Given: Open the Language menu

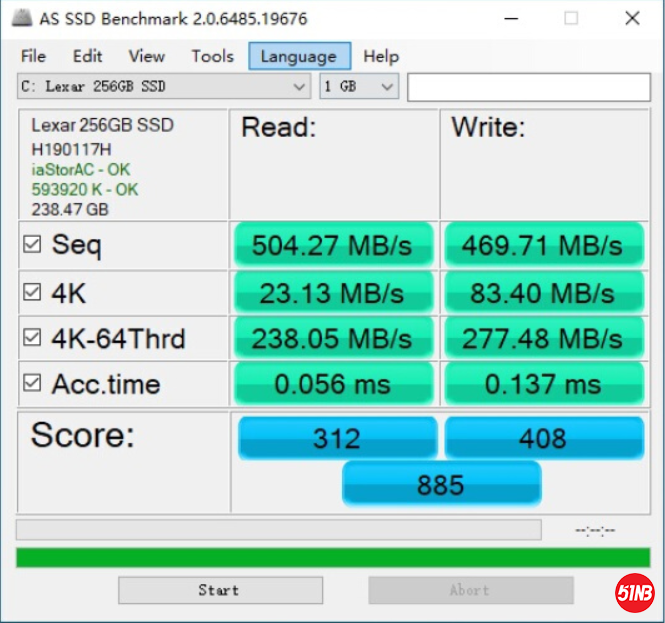Looking at the screenshot, I should coord(298,56).
